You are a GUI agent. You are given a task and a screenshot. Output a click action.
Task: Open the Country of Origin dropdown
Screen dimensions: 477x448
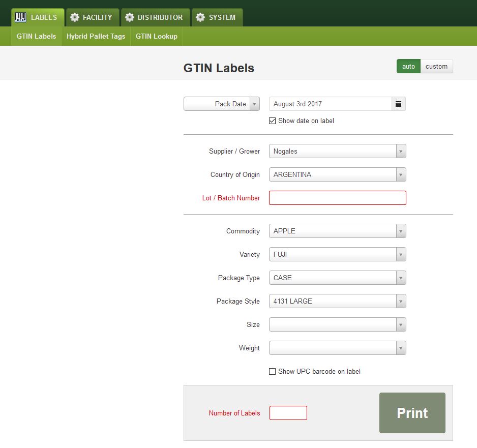[337, 174]
